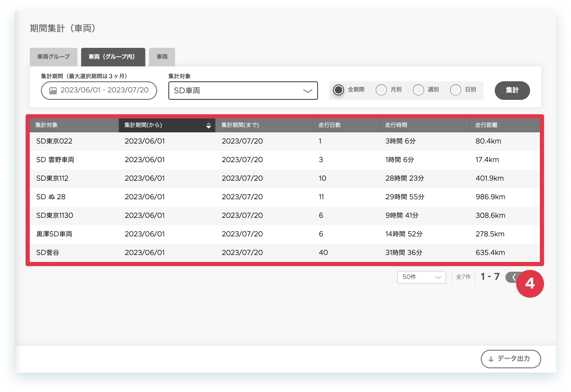Screen dimensions: 571x392
Task: Switch to the 車両 tab
Action: [162, 57]
